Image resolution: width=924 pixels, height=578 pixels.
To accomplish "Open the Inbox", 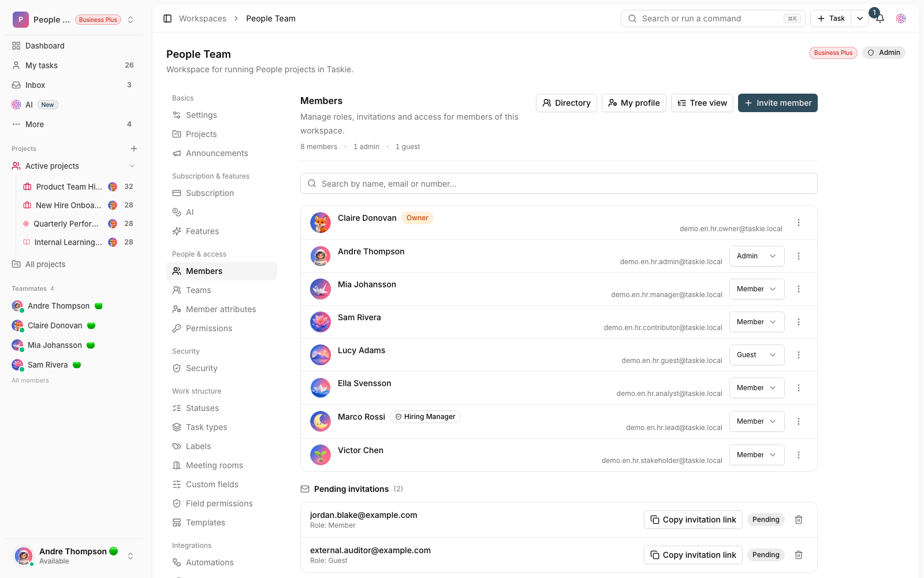I will 74,85.
